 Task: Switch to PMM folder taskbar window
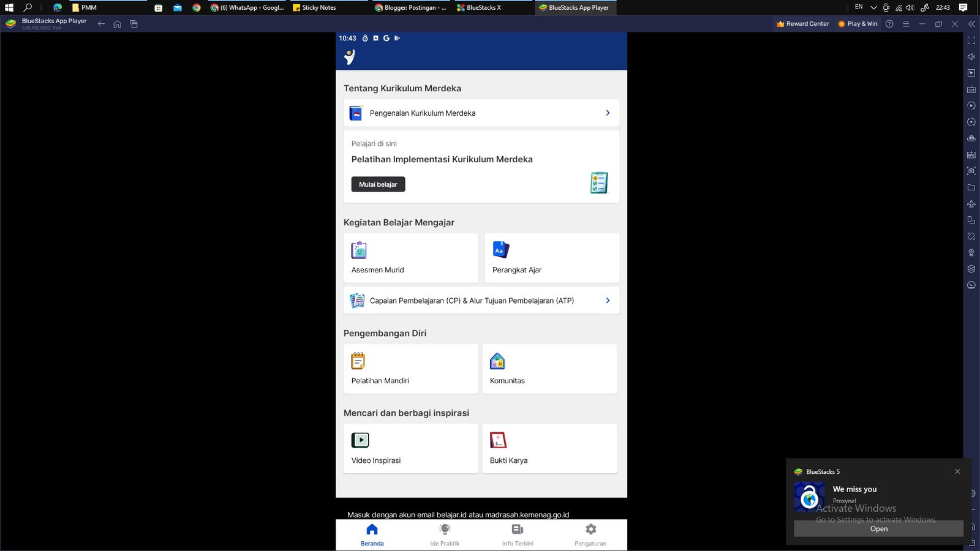click(x=108, y=7)
